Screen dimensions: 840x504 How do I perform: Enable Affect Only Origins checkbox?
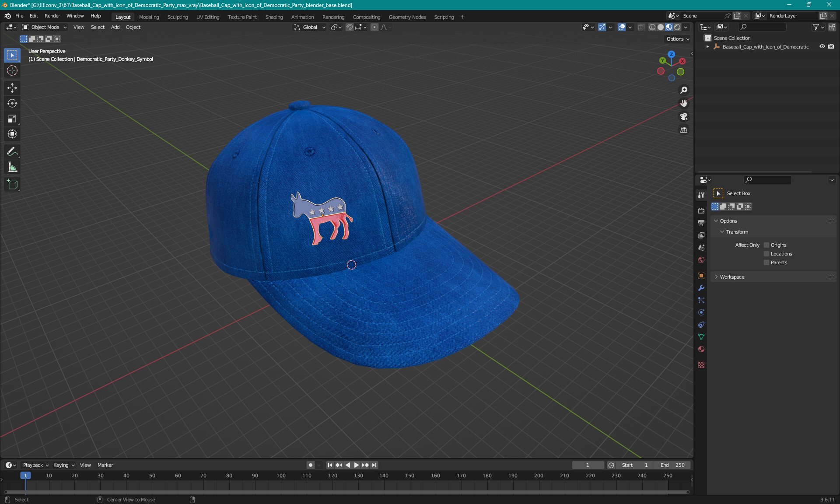pyautogui.click(x=766, y=245)
